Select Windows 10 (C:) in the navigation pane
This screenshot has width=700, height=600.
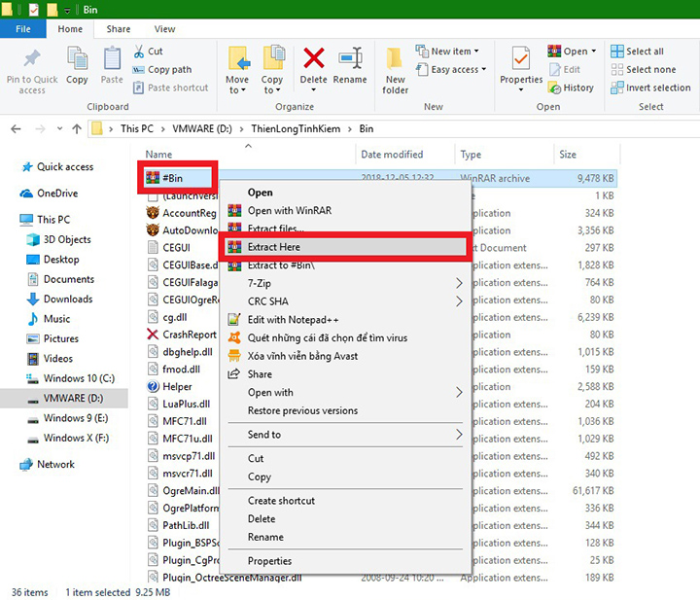(x=79, y=378)
